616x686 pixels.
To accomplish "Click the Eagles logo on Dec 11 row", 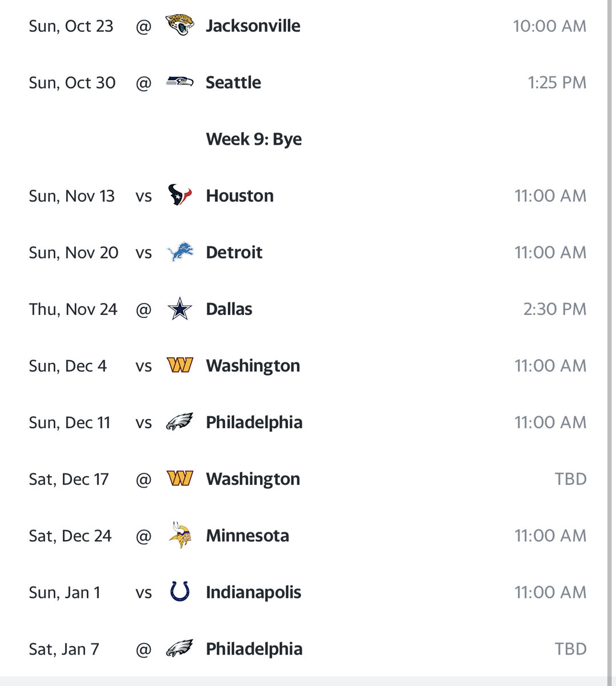I will [x=179, y=422].
